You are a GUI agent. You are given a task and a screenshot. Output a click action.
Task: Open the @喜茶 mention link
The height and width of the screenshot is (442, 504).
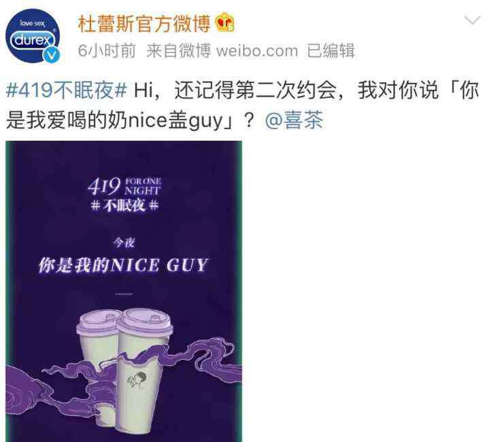(x=294, y=120)
